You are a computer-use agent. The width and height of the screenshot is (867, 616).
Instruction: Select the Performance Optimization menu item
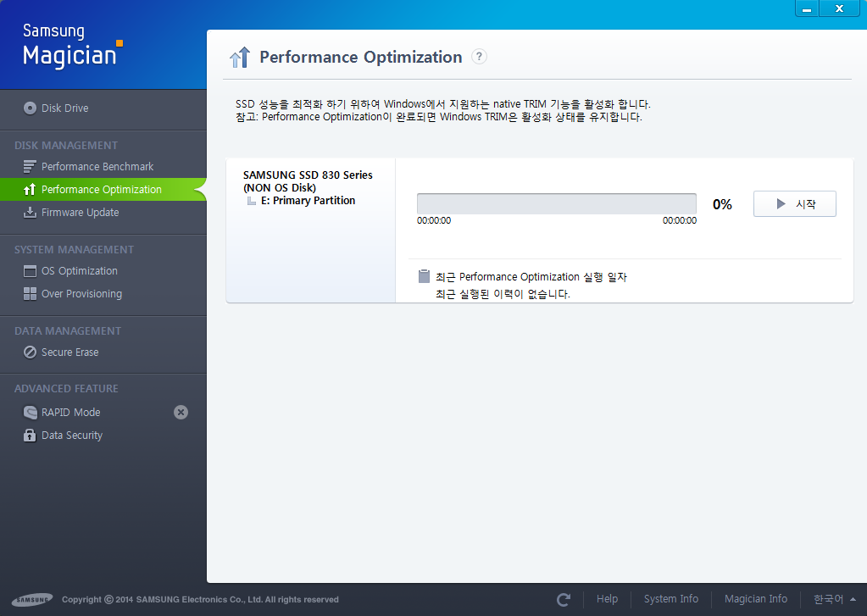coord(101,190)
